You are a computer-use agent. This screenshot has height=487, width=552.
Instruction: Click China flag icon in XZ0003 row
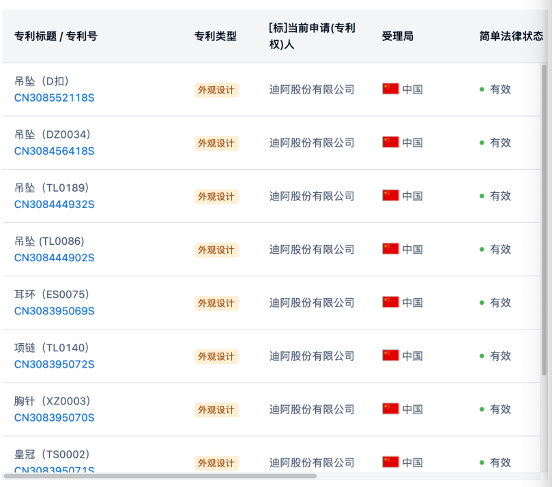coord(390,409)
